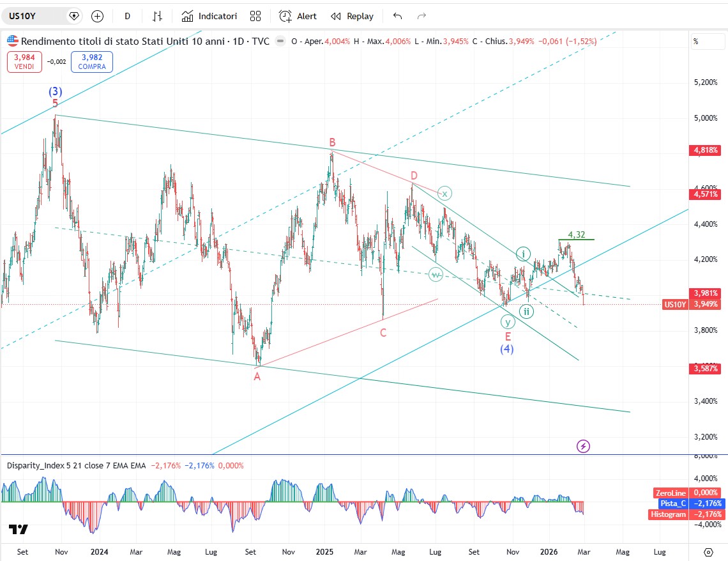728x561 pixels.
Task: Select the red D wave label
Action: tap(414, 176)
